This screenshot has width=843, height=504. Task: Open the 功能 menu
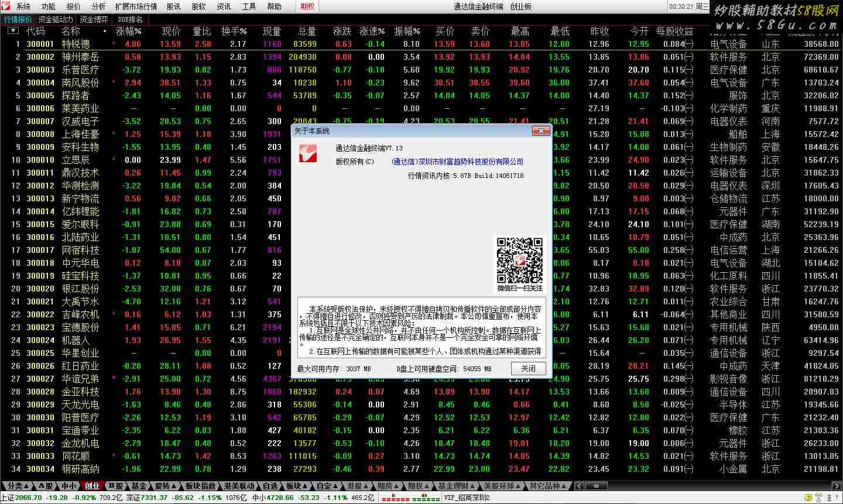pos(49,6)
